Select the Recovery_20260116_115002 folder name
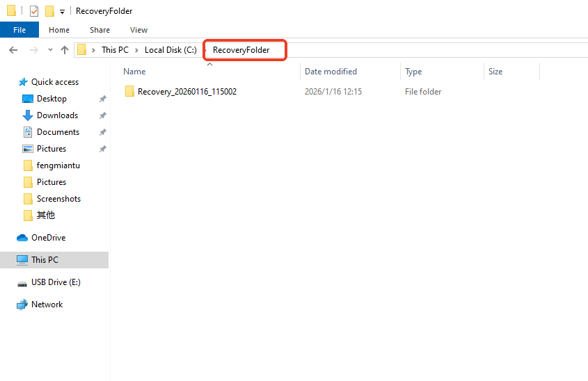The image size is (588, 381). click(187, 92)
